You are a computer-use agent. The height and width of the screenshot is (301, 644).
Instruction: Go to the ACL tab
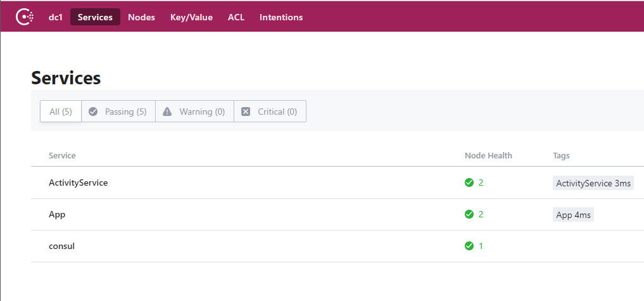tap(236, 17)
